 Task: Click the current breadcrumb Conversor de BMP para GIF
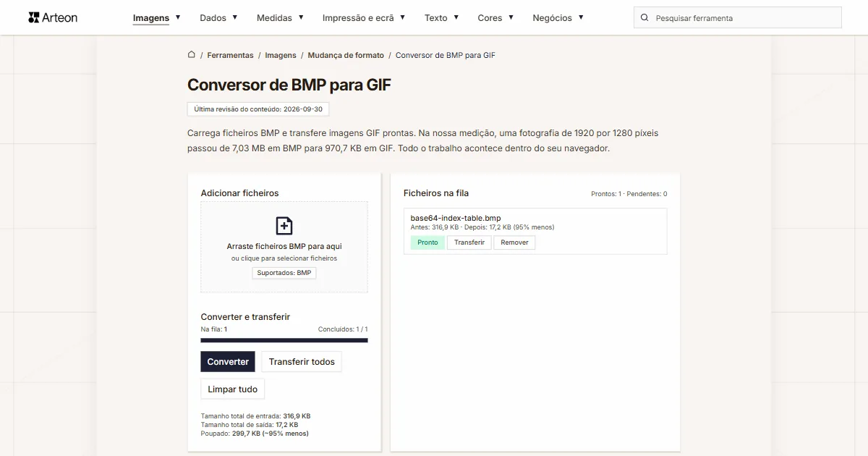[446, 55]
